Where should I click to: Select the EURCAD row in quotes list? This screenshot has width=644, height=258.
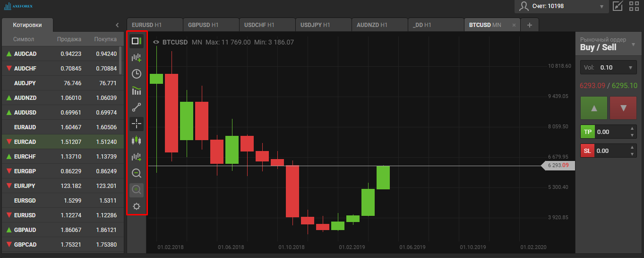[x=62, y=142]
